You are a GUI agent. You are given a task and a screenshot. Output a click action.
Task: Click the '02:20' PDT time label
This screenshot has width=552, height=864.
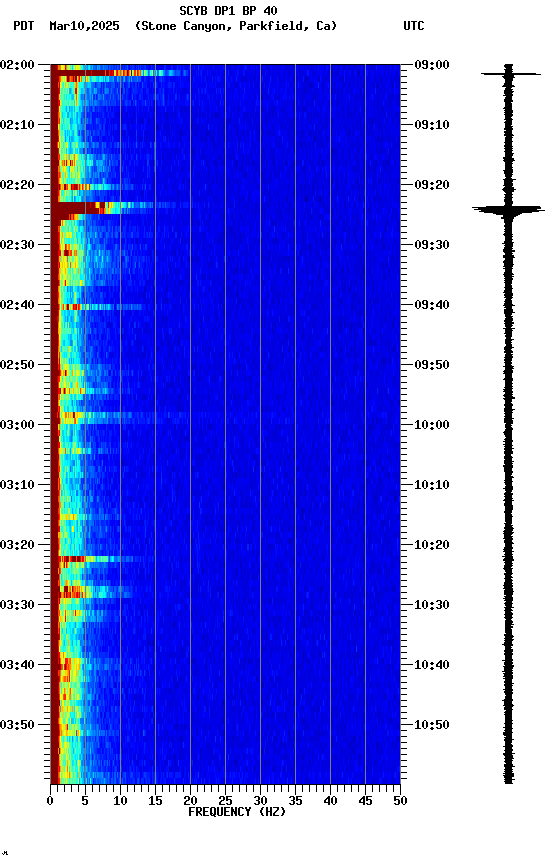[17, 185]
